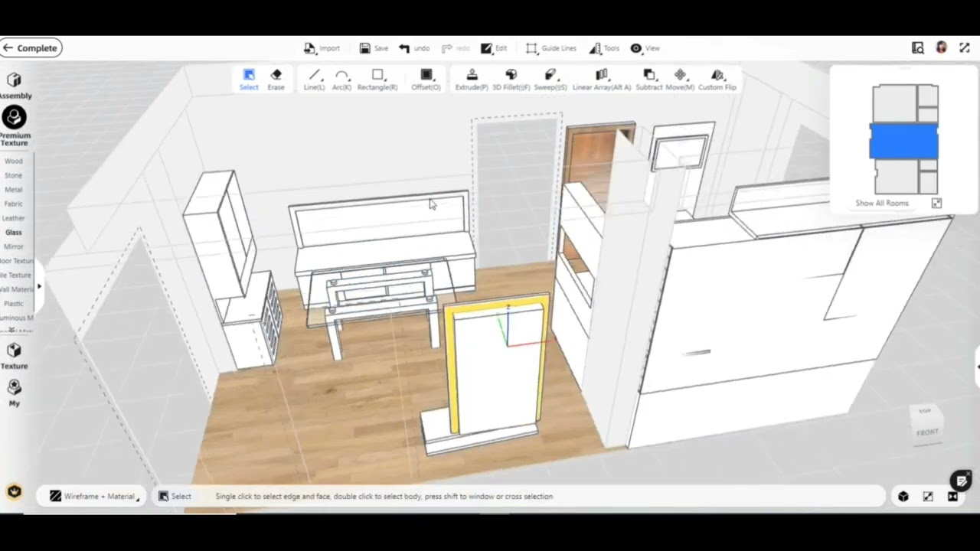
Task: Open the Assembly panel
Action: pyautogui.click(x=15, y=86)
